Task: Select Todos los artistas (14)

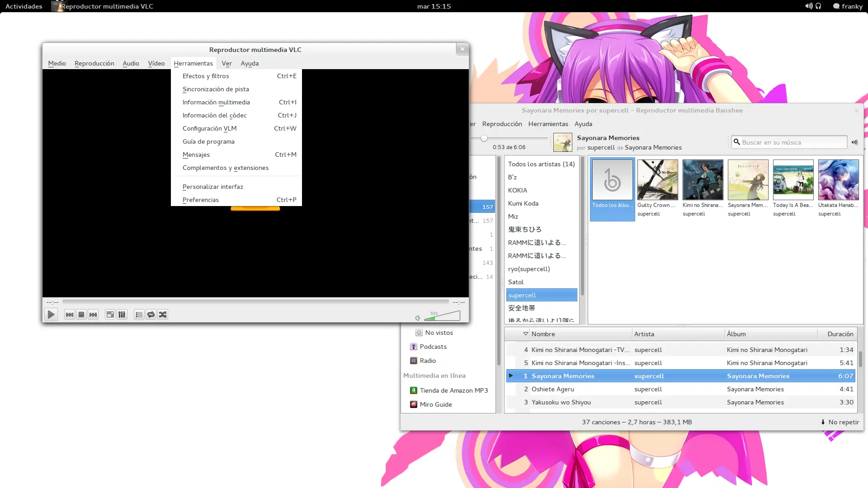Action: point(542,164)
